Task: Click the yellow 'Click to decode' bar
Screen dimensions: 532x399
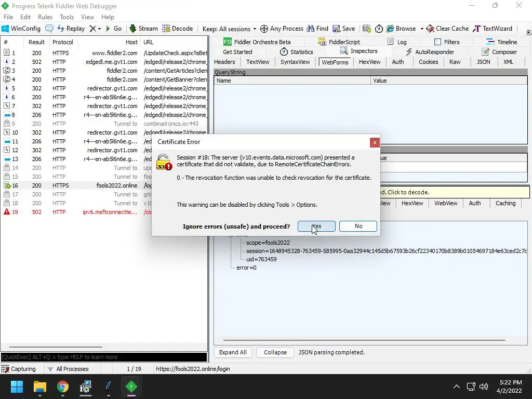Action: click(455, 192)
